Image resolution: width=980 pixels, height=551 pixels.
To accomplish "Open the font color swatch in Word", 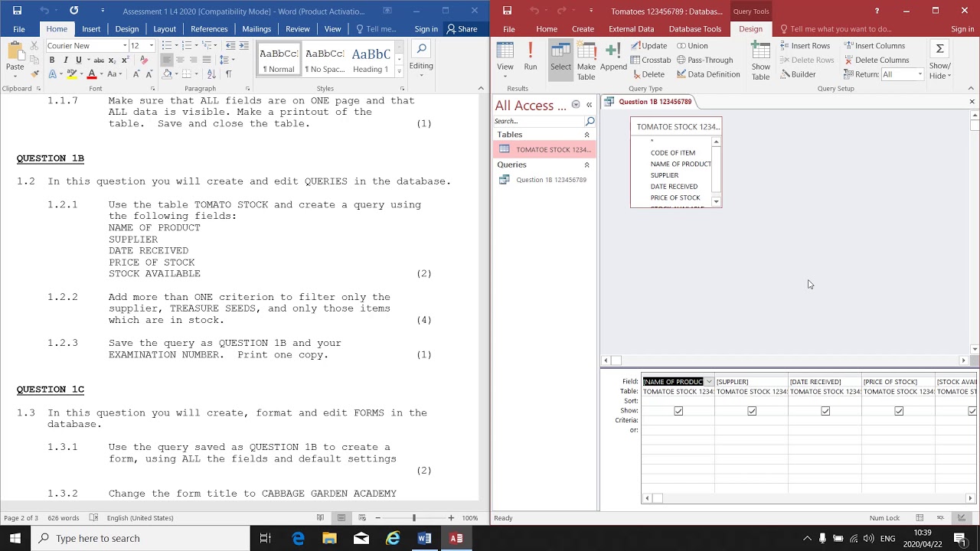I will click(x=92, y=74).
